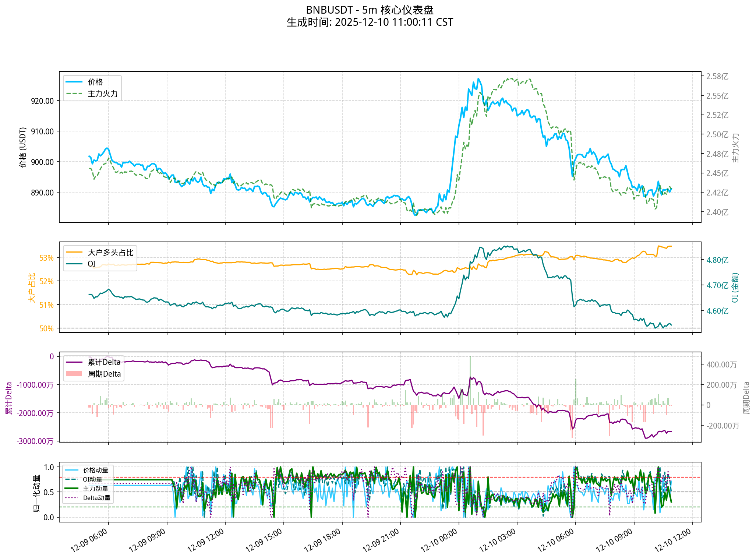Click the 价格 (USDT) y-axis label
This screenshot has width=756, height=560.
pyautogui.click(x=23, y=147)
